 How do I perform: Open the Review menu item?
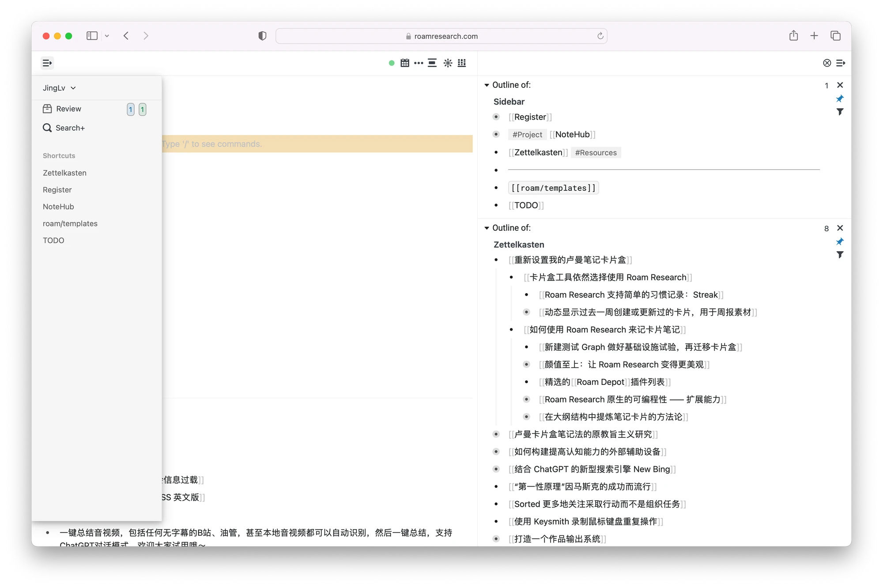click(68, 109)
